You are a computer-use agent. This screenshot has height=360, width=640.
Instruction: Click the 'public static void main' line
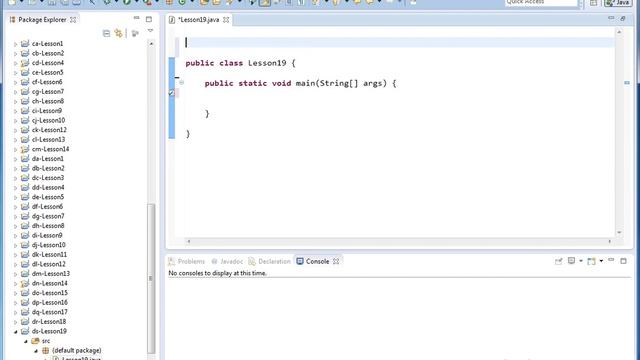[300, 83]
